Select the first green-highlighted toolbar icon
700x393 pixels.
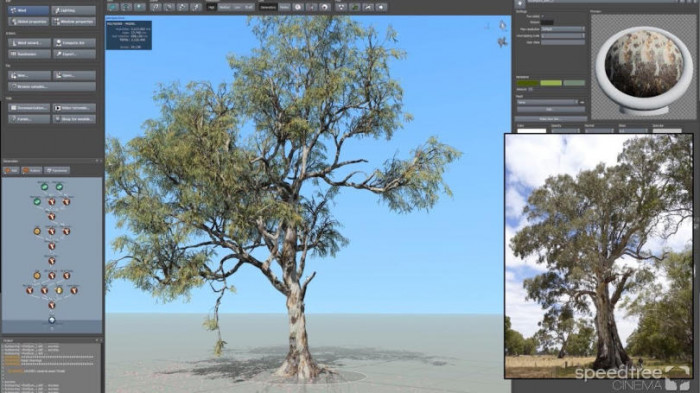[113, 7]
